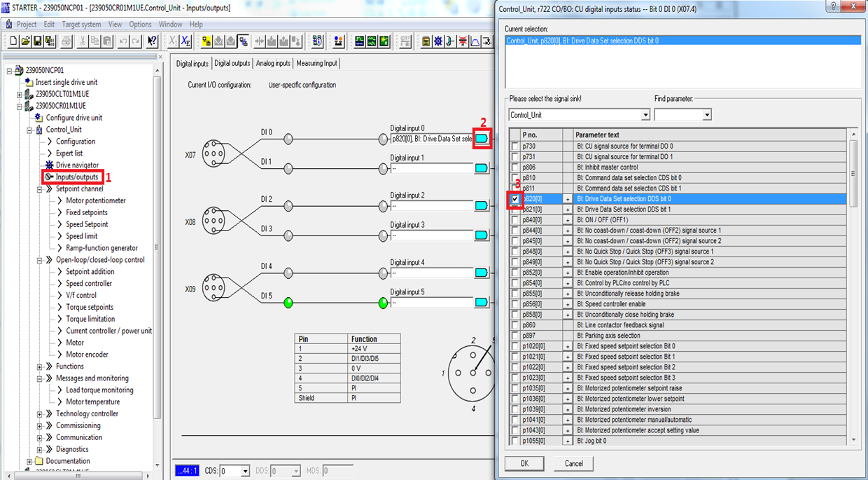Uncheck the p820[0] Drive Data Set checkbox
The image size is (868, 480).
pos(515,199)
